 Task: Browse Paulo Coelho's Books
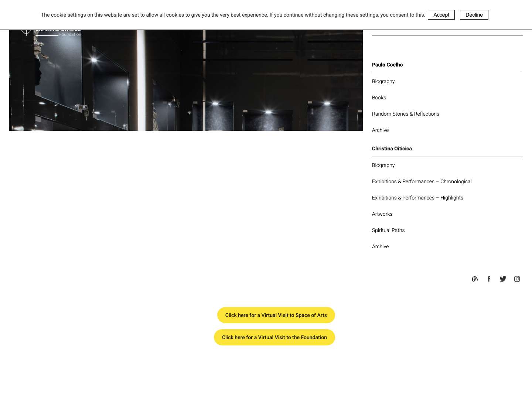pos(379,98)
